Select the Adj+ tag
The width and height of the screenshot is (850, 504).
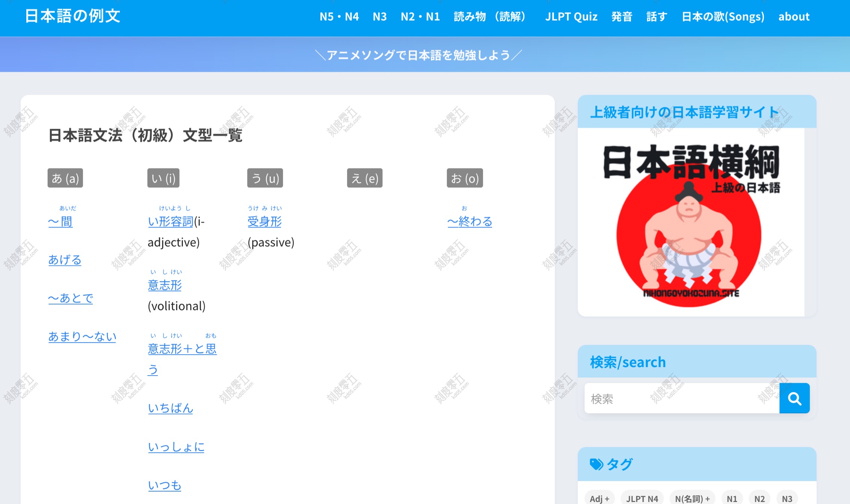[599, 498]
